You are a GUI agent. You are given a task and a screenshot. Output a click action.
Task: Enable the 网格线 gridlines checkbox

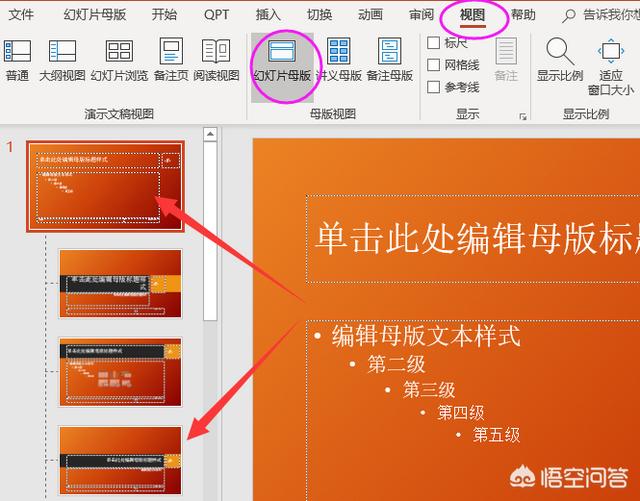coord(434,65)
